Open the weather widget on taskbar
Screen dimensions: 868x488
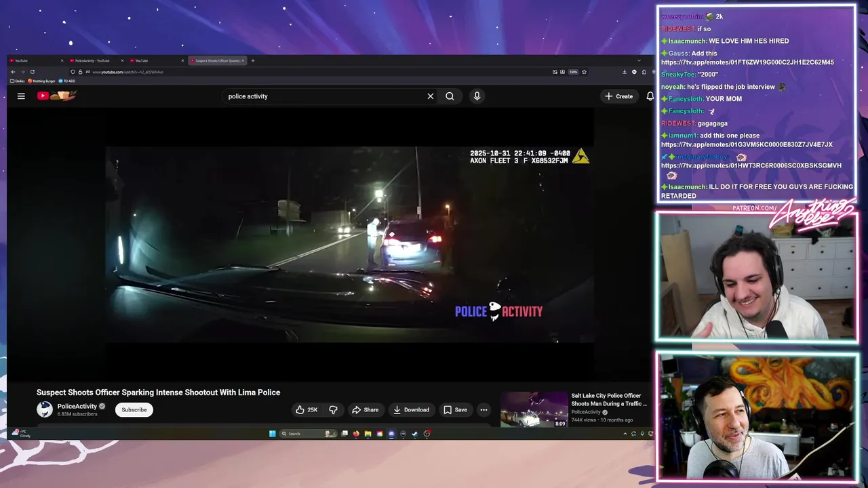coord(21,433)
